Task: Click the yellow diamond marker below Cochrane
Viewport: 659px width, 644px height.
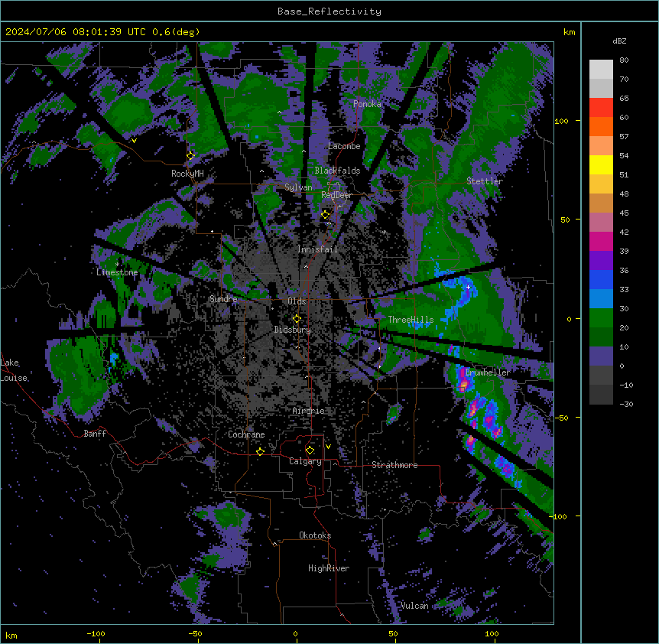Action: pos(260,451)
